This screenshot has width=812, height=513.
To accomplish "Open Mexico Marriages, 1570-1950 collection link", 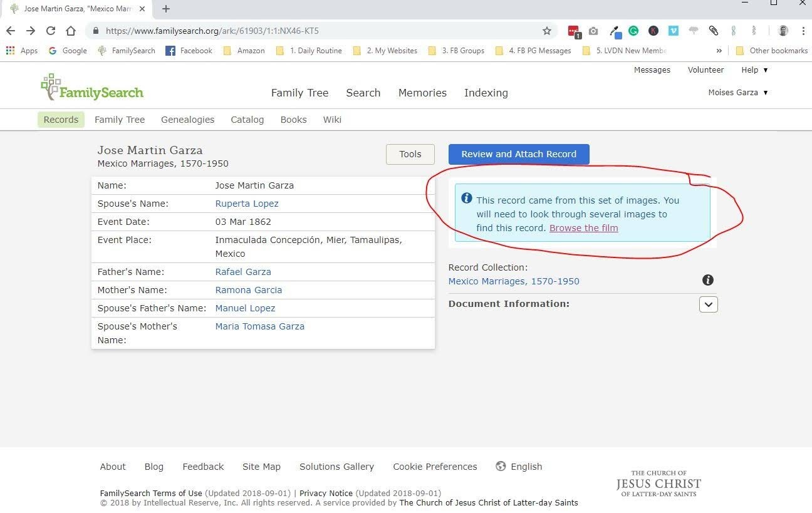I will [514, 281].
